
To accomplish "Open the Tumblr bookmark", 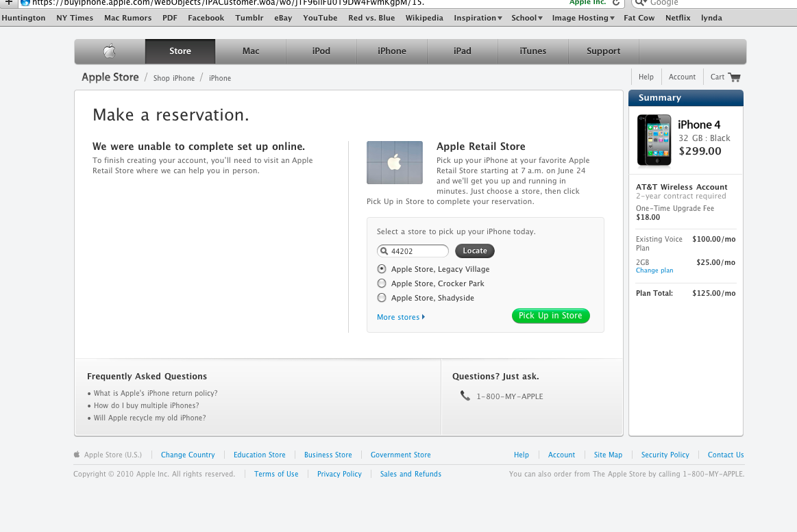I will pyautogui.click(x=249, y=18).
